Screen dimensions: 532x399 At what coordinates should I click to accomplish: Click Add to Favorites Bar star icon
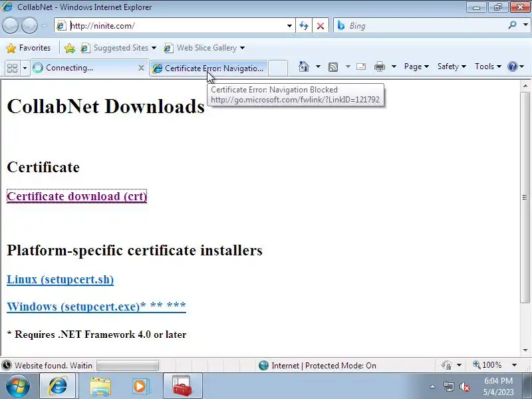click(70, 48)
